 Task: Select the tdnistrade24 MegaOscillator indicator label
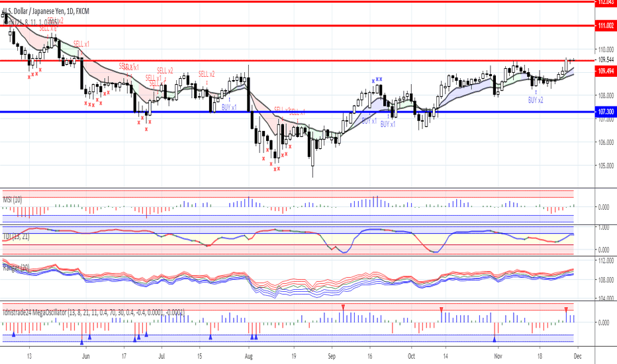click(x=93, y=312)
